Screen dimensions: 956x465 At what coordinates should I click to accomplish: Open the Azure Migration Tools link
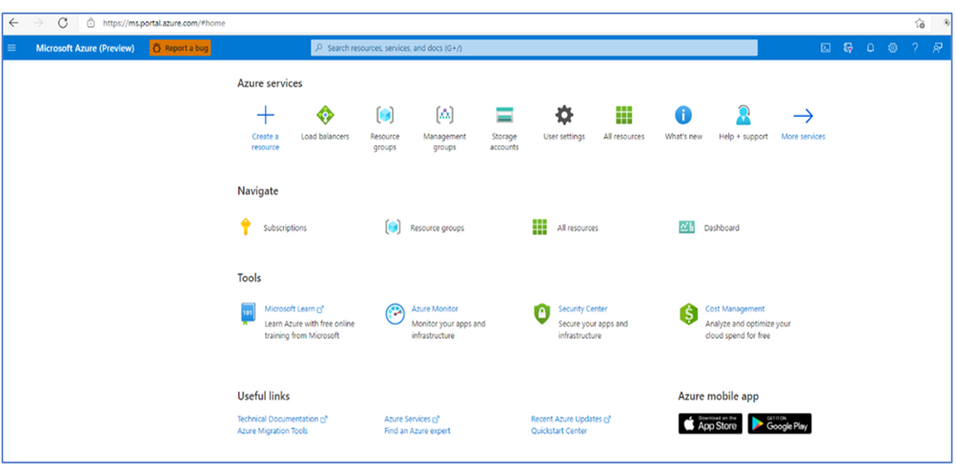(x=273, y=431)
